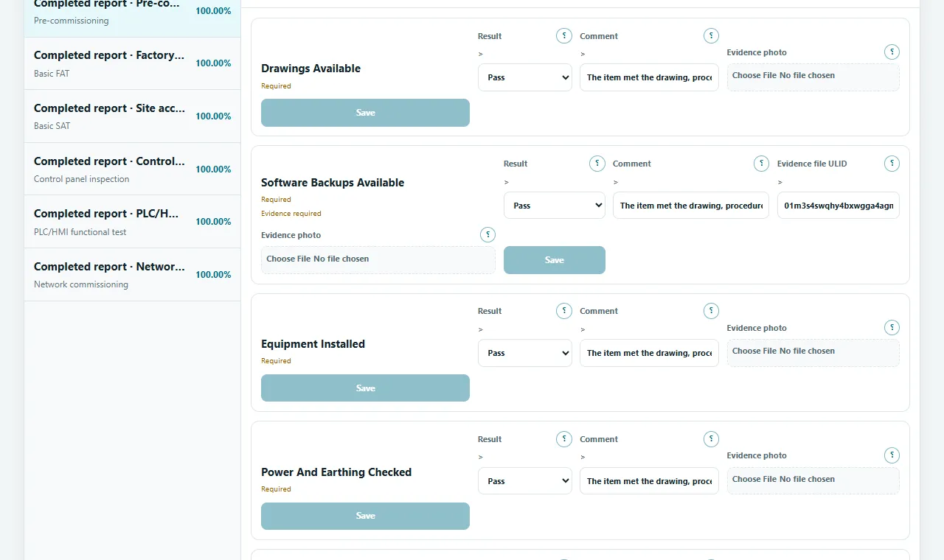The image size is (944, 560).
Task: Open Result dropdown for Power And Earthing Checked
Action: (x=525, y=481)
